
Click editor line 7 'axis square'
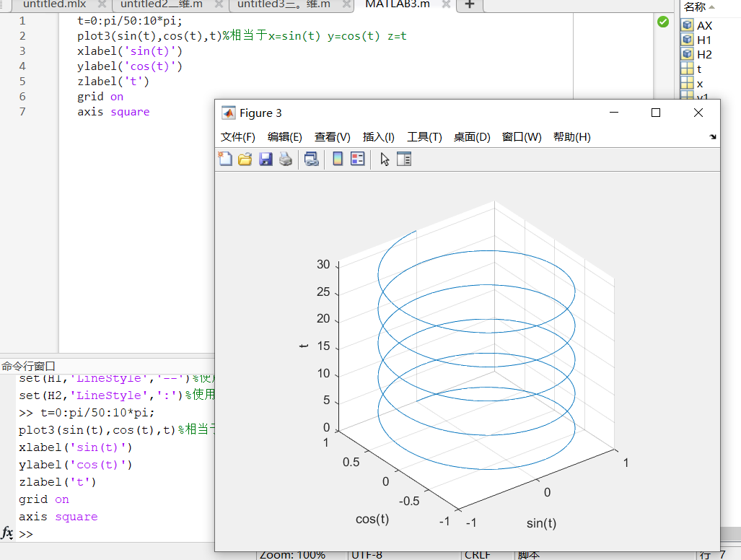click(113, 112)
